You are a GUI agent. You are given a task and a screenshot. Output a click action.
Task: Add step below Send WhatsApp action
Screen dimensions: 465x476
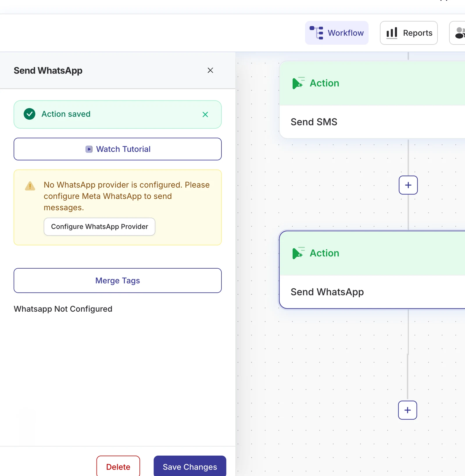pyautogui.click(x=407, y=410)
